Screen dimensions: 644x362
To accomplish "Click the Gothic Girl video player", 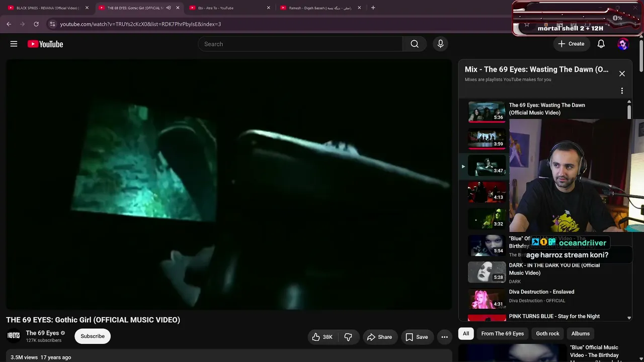I will [x=229, y=184].
